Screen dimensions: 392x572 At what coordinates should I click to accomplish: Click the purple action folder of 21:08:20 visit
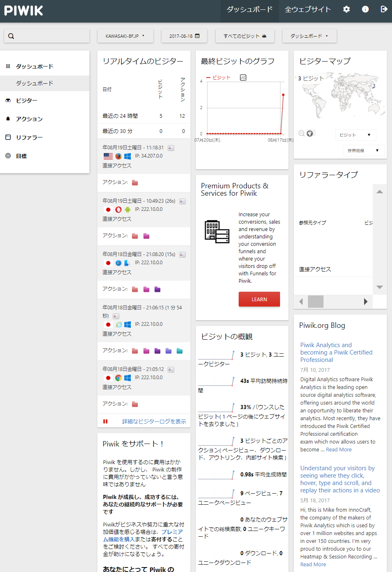coord(157,289)
